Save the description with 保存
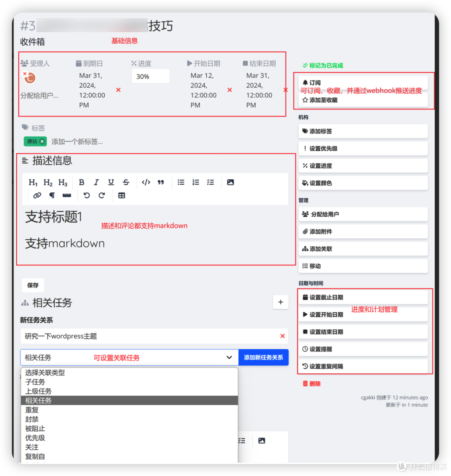 click(x=33, y=285)
